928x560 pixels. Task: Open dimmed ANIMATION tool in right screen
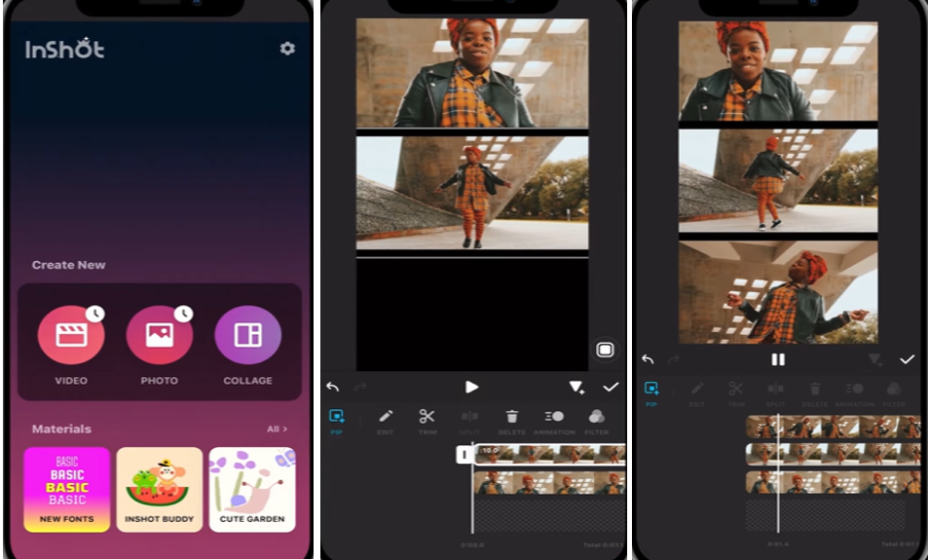click(854, 393)
